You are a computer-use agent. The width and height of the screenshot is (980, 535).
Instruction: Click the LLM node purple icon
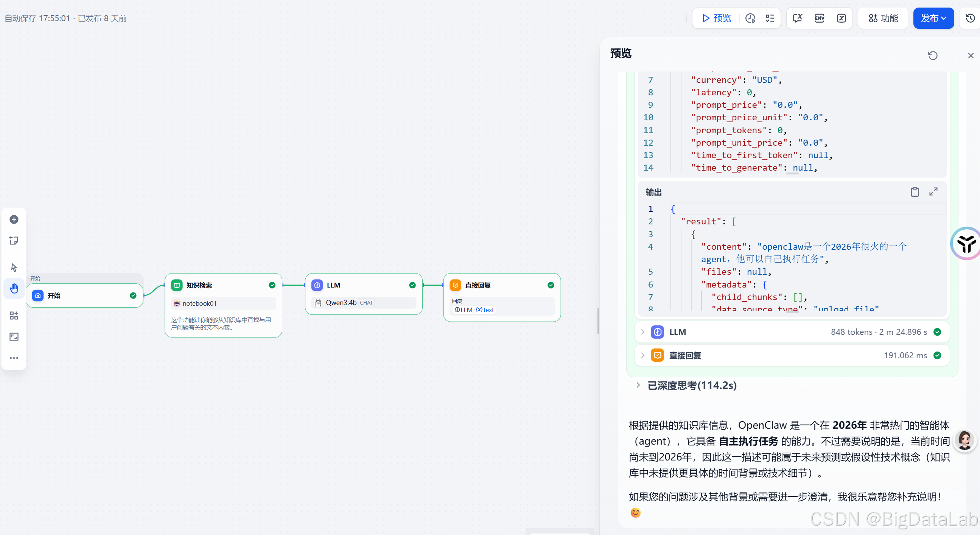click(317, 285)
